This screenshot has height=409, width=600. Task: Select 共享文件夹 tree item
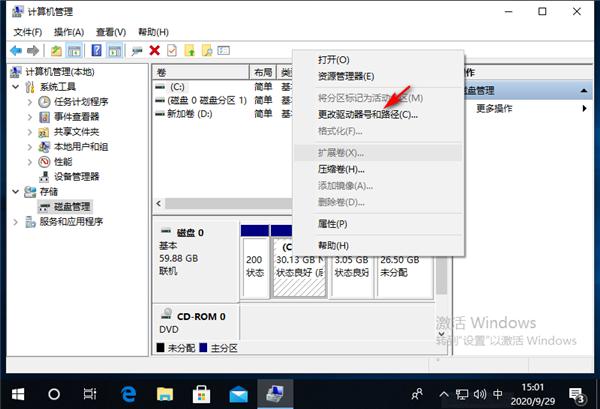tap(77, 132)
